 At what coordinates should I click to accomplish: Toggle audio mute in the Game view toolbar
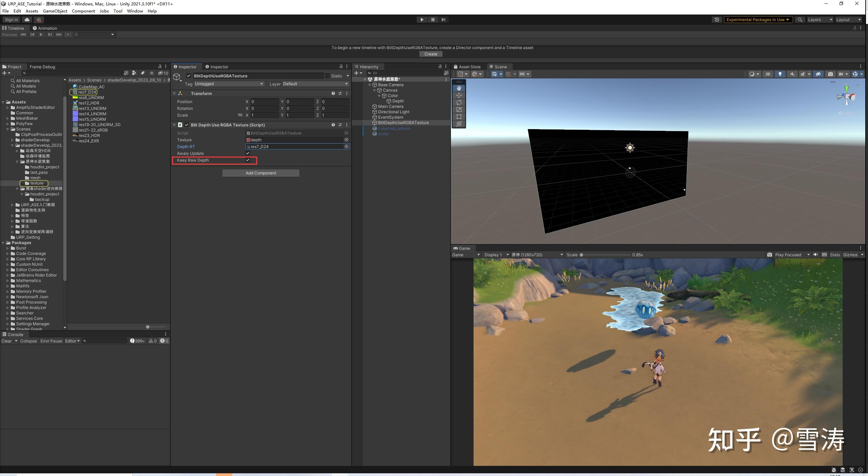[816, 255]
